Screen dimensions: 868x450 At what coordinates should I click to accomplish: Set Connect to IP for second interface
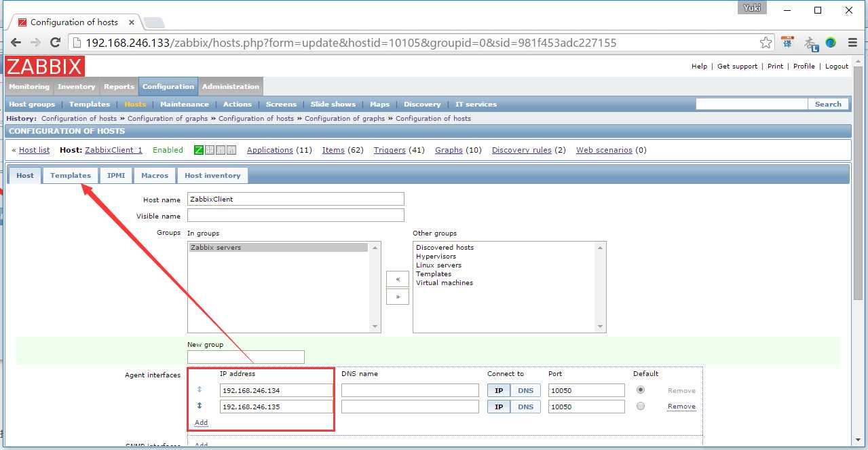[x=499, y=407]
